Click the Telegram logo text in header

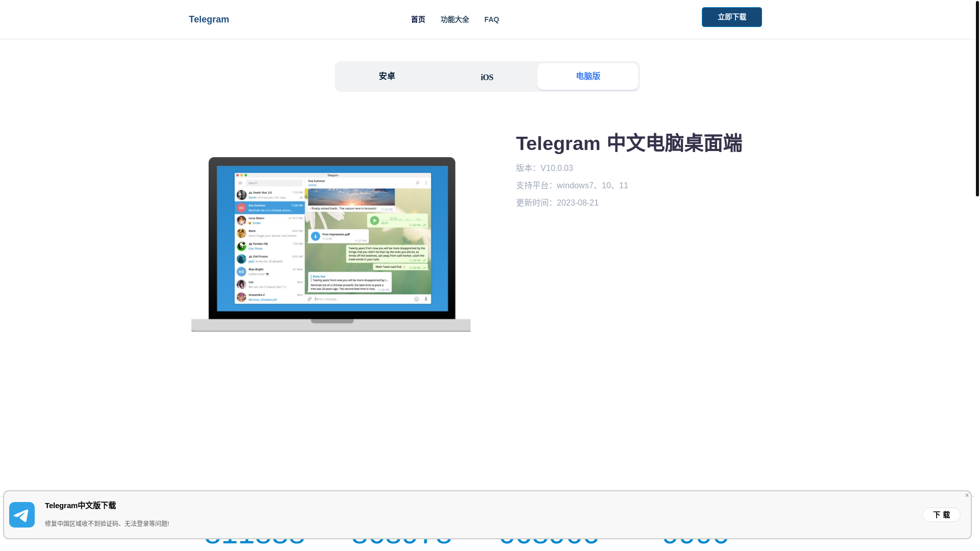(209, 19)
